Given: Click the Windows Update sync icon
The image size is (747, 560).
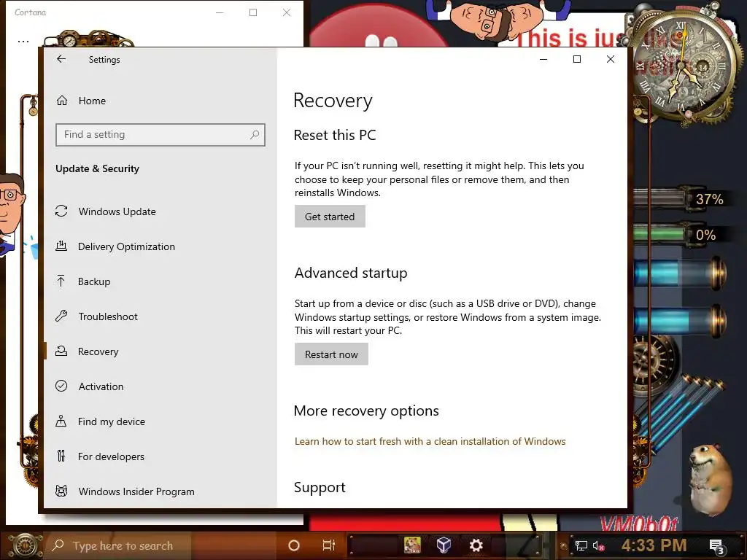Looking at the screenshot, I should [61, 211].
